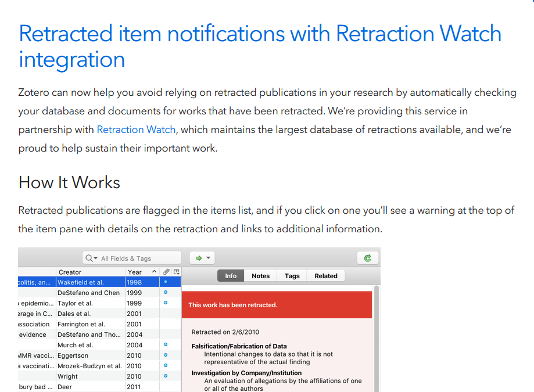Click the attachment dot for Mrozek-Budzyn et al.
The width and height of the screenshot is (534, 392).
pyautogui.click(x=166, y=365)
